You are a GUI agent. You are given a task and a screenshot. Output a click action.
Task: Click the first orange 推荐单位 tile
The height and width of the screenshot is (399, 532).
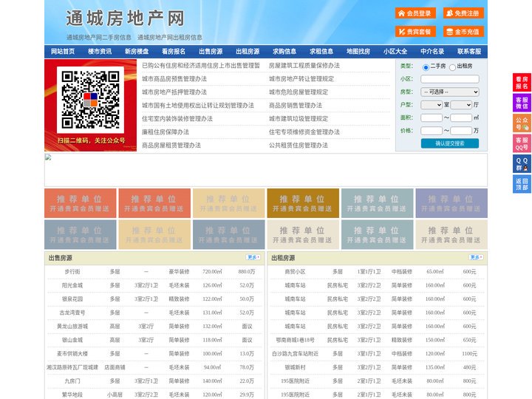pos(81,203)
